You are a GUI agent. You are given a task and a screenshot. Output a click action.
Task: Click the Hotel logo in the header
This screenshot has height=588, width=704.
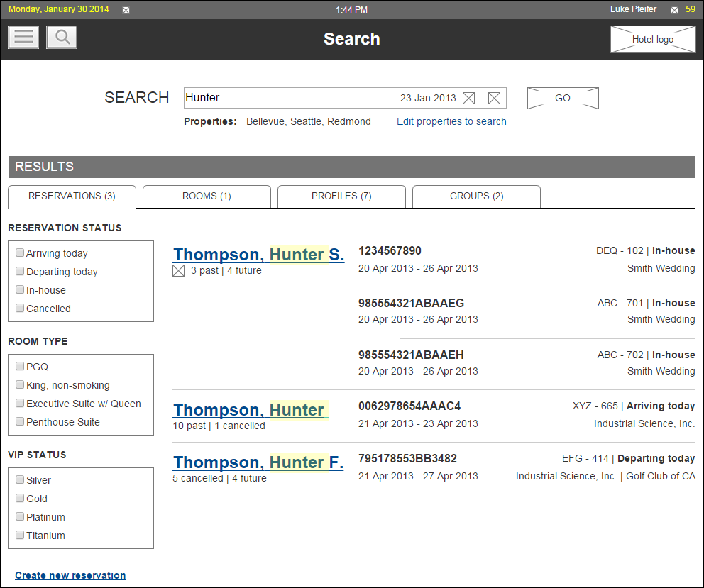click(x=652, y=39)
